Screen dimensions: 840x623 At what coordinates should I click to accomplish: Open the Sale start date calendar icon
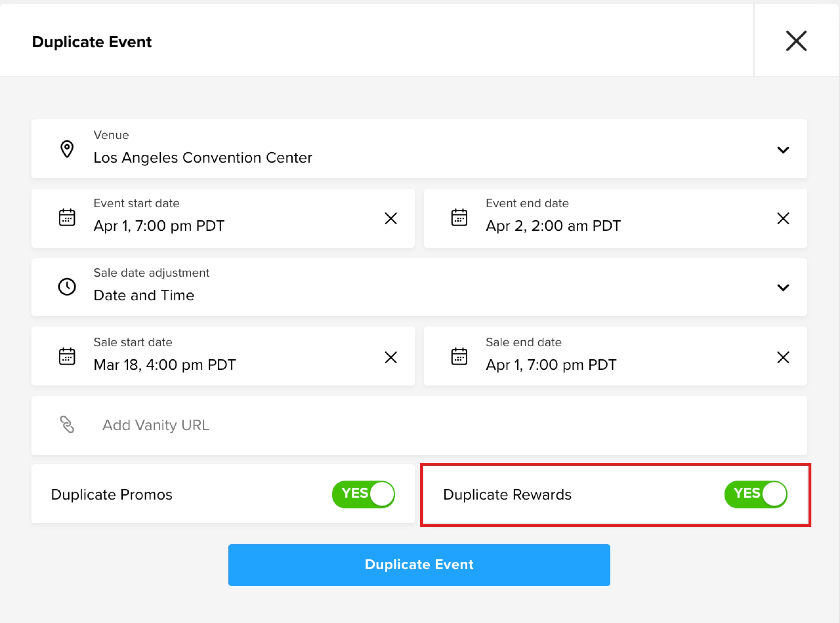pos(67,356)
